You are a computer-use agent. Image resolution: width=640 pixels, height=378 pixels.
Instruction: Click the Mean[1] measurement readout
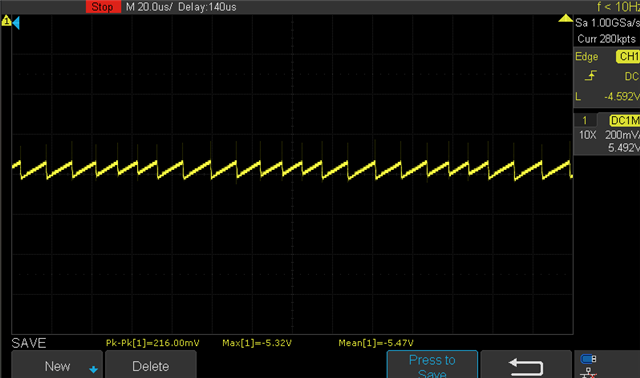click(376, 343)
